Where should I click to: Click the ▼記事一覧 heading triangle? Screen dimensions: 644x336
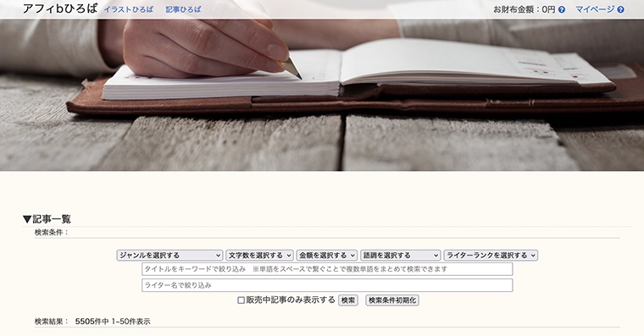tap(27, 219)
